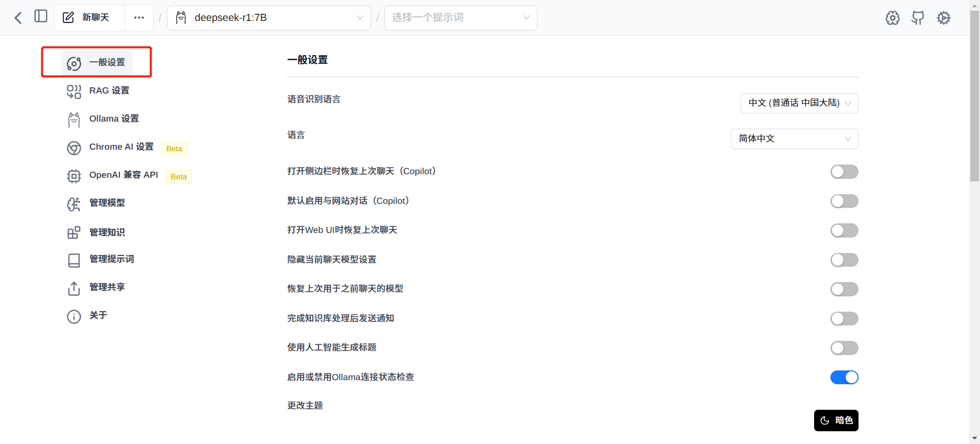Open the deepseek-r1:7B model dropdown
Image resolution: width=980 pixels, height=444 pixels.
(269, 18)
